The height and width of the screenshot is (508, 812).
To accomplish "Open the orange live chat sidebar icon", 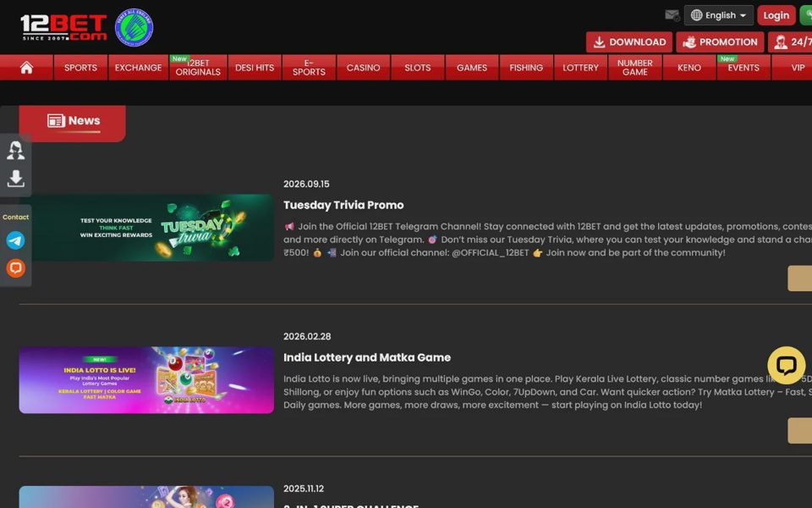I will pyautogui.click(x=15, y=268).
